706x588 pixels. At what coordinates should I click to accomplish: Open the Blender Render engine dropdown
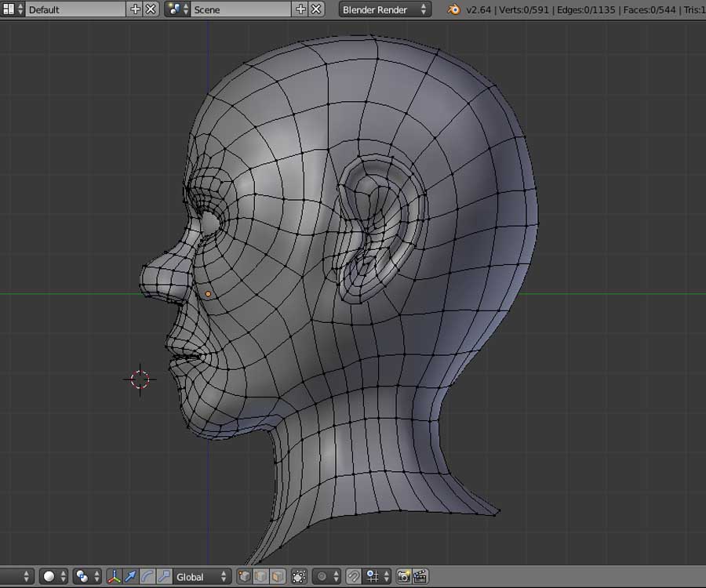385,9
